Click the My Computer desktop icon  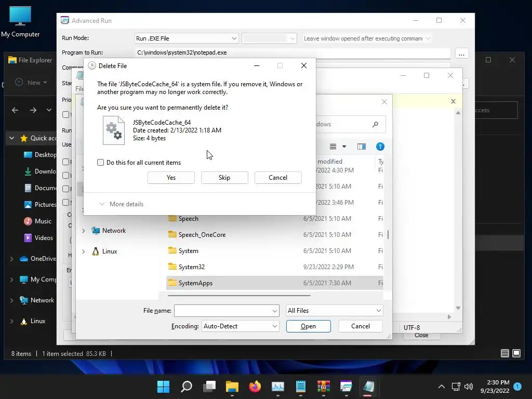20,22
